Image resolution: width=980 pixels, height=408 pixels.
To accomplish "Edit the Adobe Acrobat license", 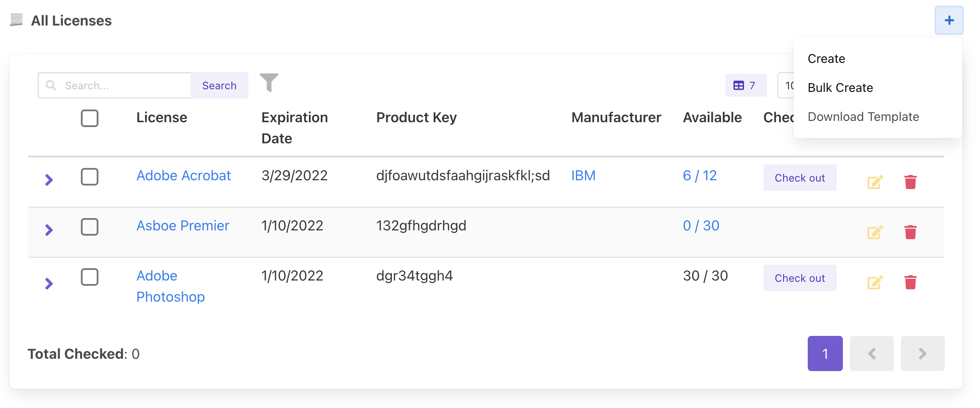I will (x=875, y=182).
